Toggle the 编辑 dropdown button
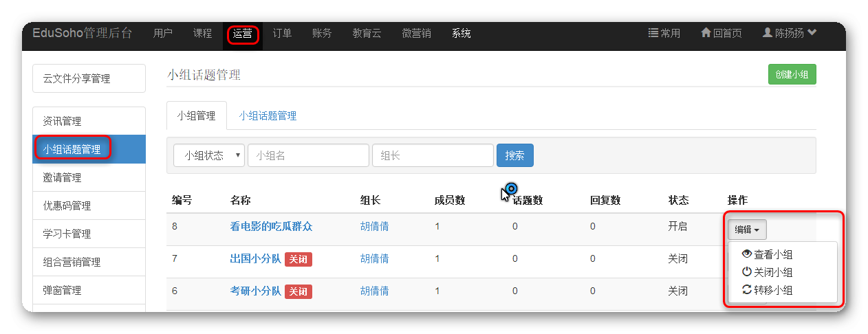 (747, 230)
